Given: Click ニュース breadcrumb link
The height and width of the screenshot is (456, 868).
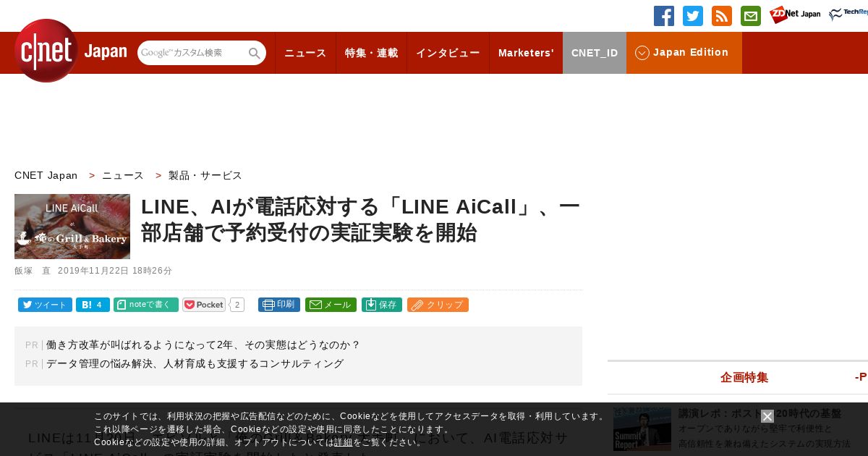Looking at the screenshot, I should click(x=123, y=175).
